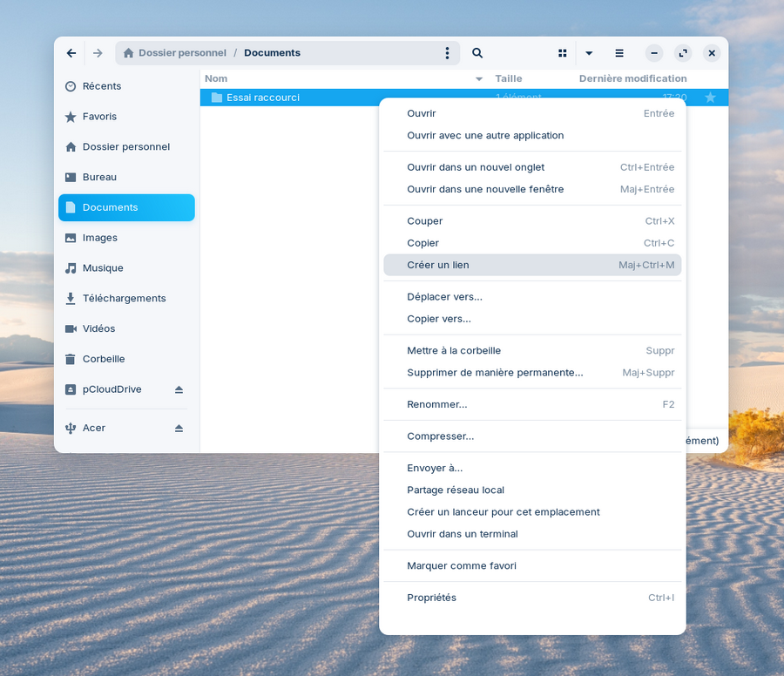Open Téléchargements in the sidebar
Screen dimensions: 784x676
tap(124, 298)
